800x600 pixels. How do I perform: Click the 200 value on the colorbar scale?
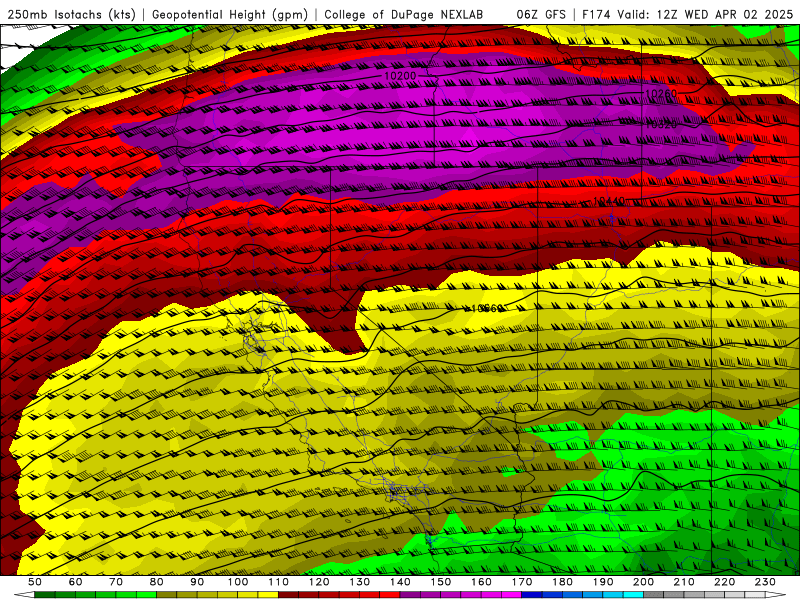pos(644,582)
